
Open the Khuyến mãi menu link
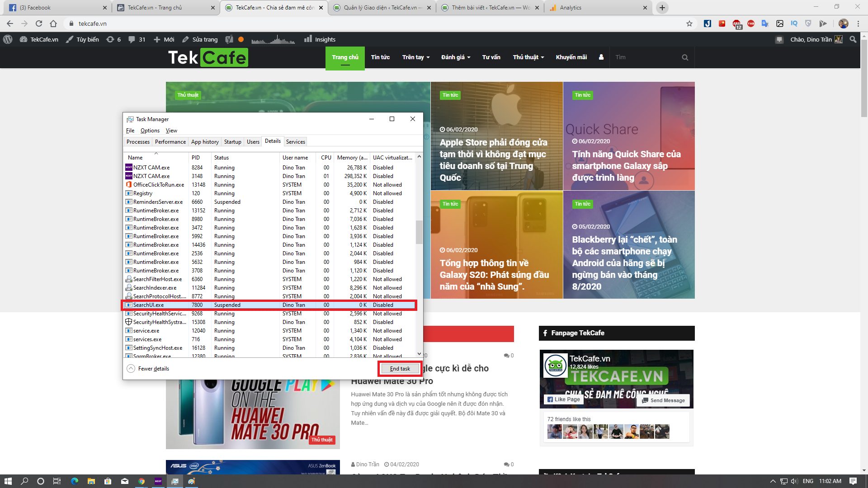coord(571,57)
